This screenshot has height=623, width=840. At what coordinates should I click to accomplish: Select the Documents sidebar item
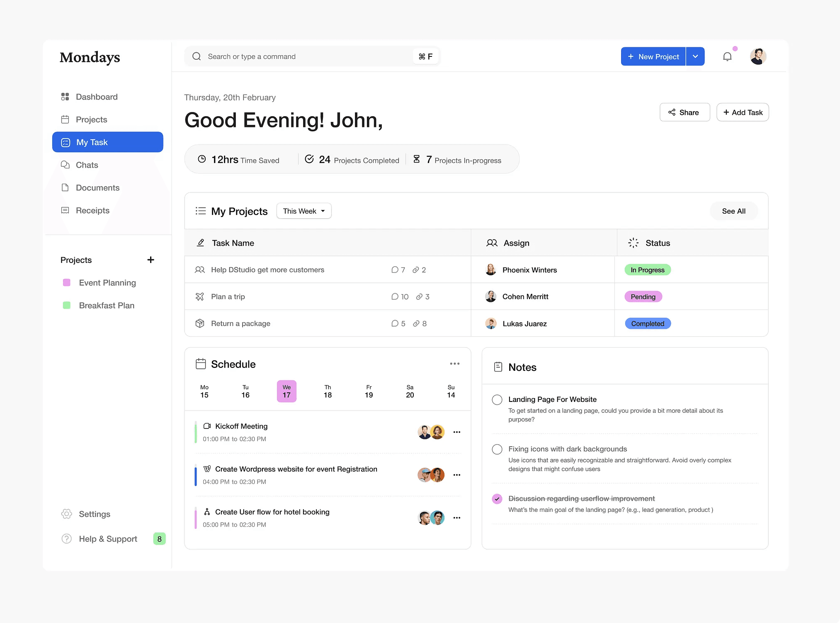[x=97, y=187]
